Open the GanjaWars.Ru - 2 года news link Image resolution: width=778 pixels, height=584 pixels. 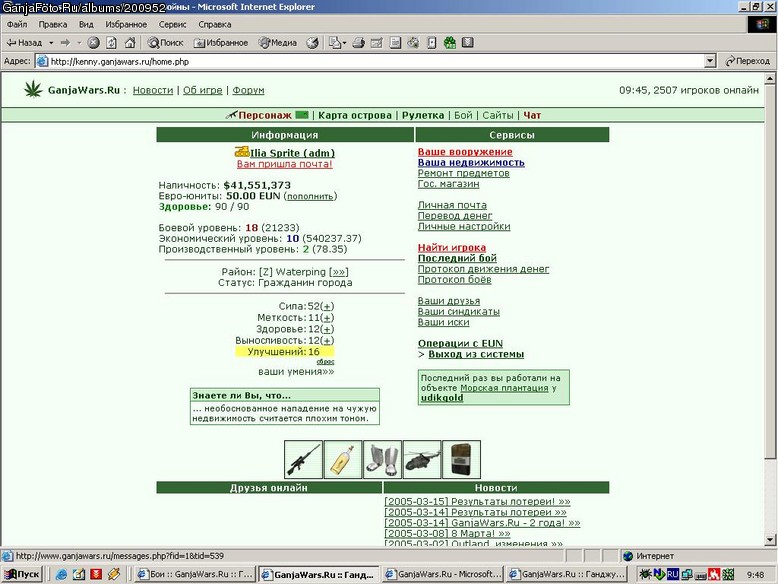tap(482, 523)
